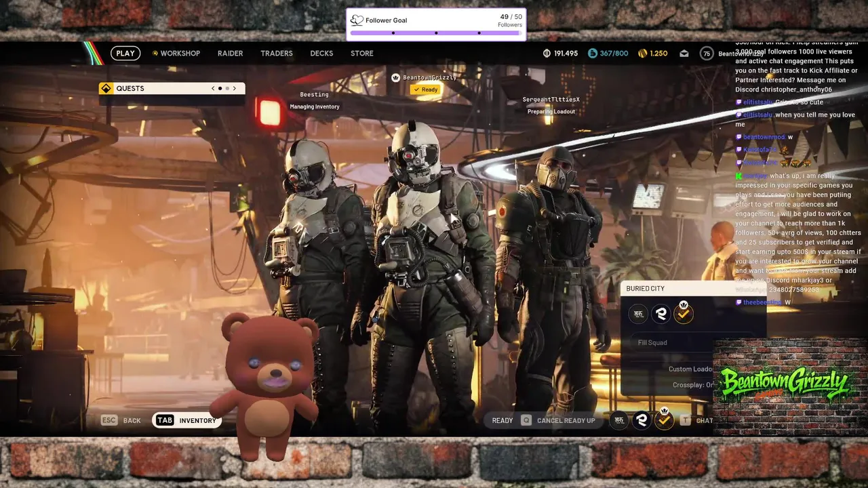Image resolution: width=868 pixels, height=488 pixels.
Task: Click crowned checkmark avatar in bottom bar
Action: (x=665, y=420)
